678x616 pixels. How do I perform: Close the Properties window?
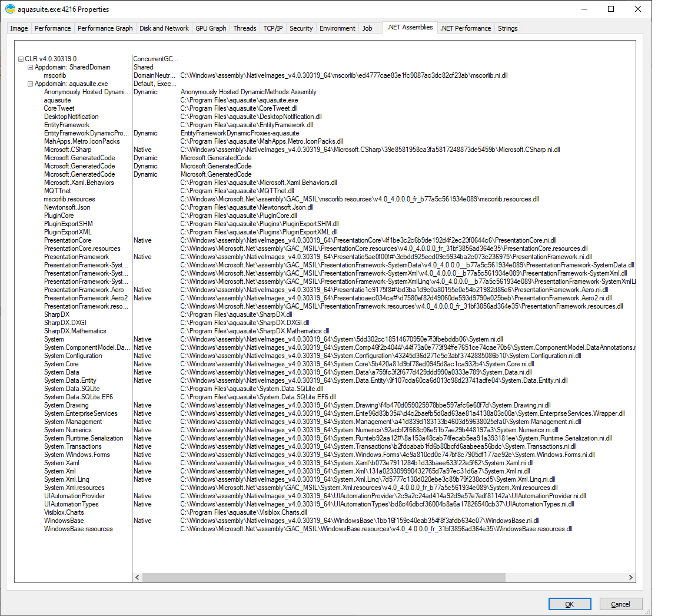(x=638, y=9)
